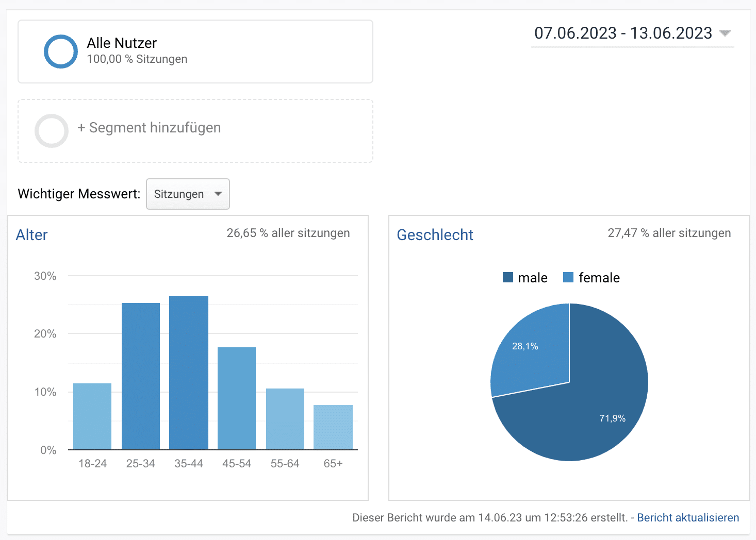Screen dimensions: 756x540
Task: Select the date range 07.06.2023 - 13.06.2023
Action: pyautogui.click(x=623, y=33)
